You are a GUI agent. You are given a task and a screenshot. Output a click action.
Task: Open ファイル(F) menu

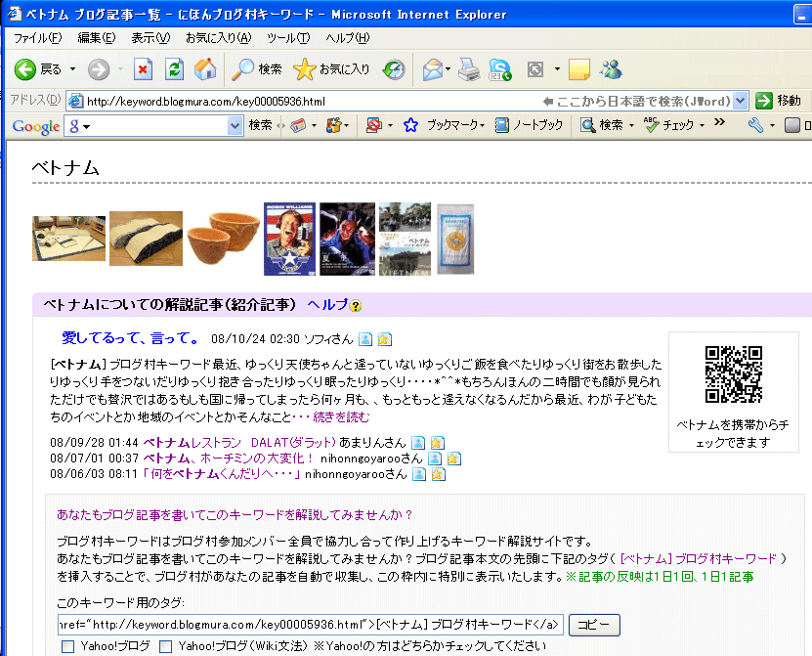[x=37, y=38]
